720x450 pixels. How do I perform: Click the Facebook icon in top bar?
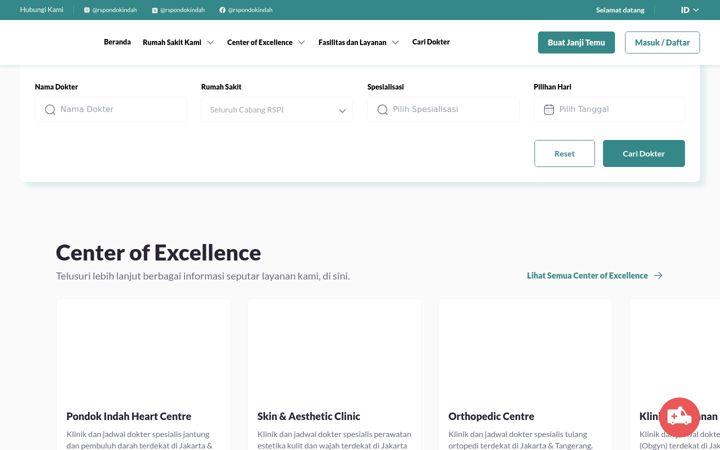point(222,10)
